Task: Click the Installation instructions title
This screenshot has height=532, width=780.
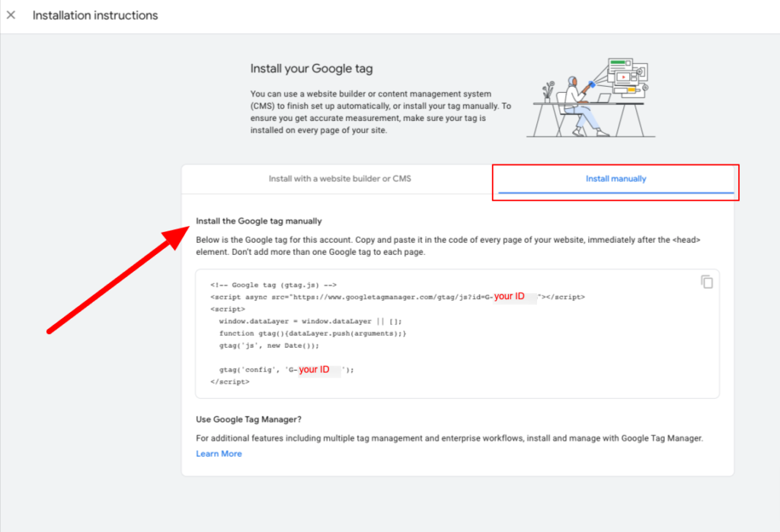Action: coord(95,15)
